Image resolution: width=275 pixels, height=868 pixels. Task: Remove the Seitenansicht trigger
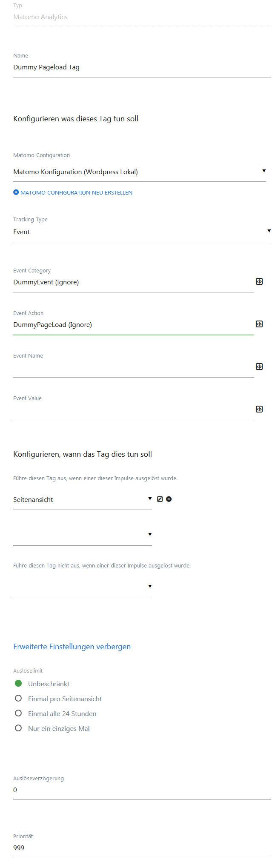(169, 499)
